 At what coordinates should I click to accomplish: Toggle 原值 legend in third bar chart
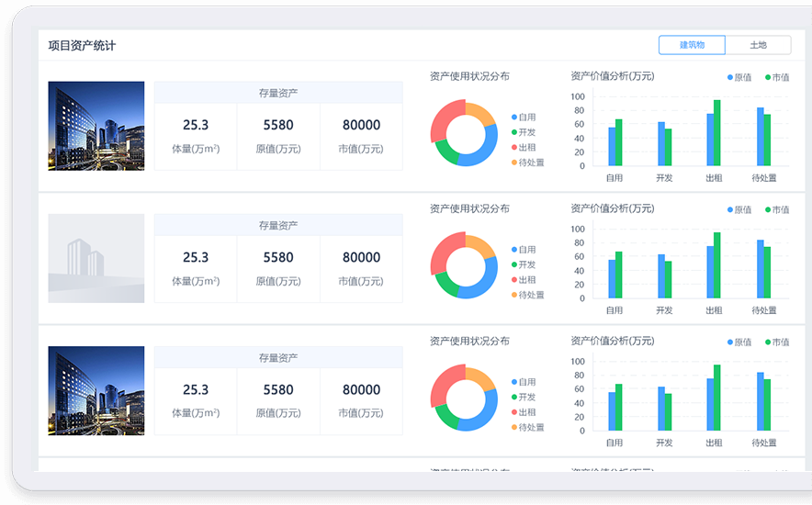coord(739,342)
